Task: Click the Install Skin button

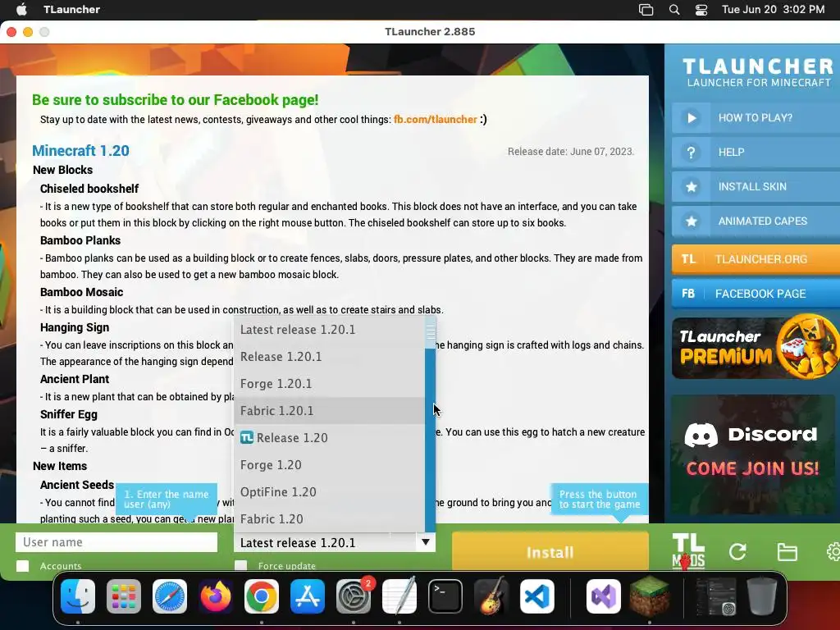Action: click(756, 187)
